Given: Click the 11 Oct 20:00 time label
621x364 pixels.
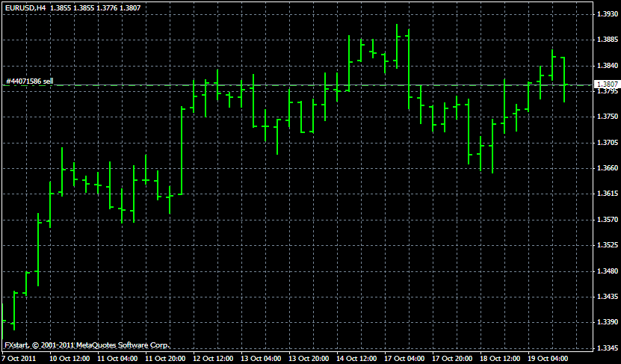Looking at the screenshot, I should pyautogui.click(x=165, y=359).
